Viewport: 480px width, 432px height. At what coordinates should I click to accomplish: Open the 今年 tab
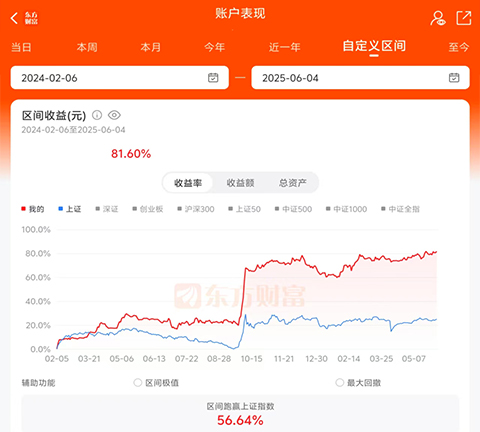215,47
